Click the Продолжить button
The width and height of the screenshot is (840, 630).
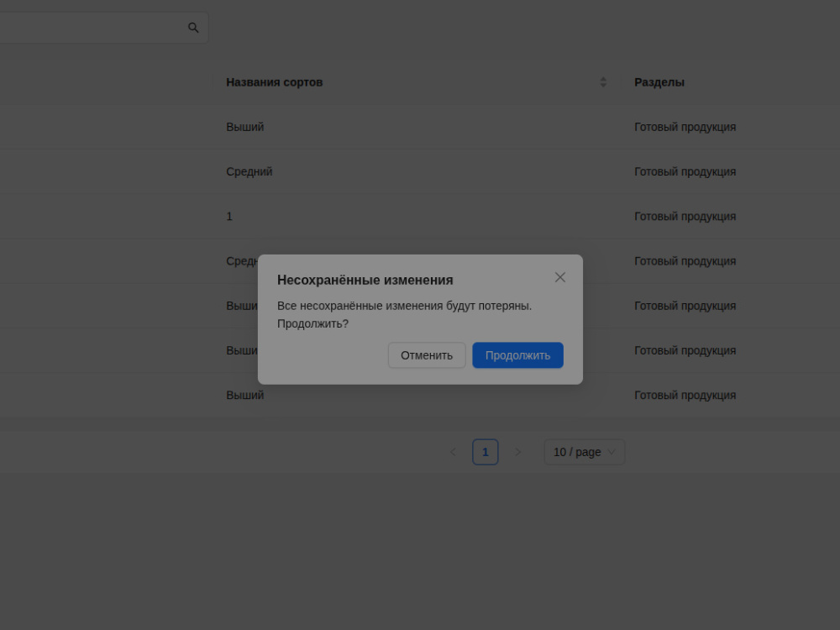click(x=517, y=355)
